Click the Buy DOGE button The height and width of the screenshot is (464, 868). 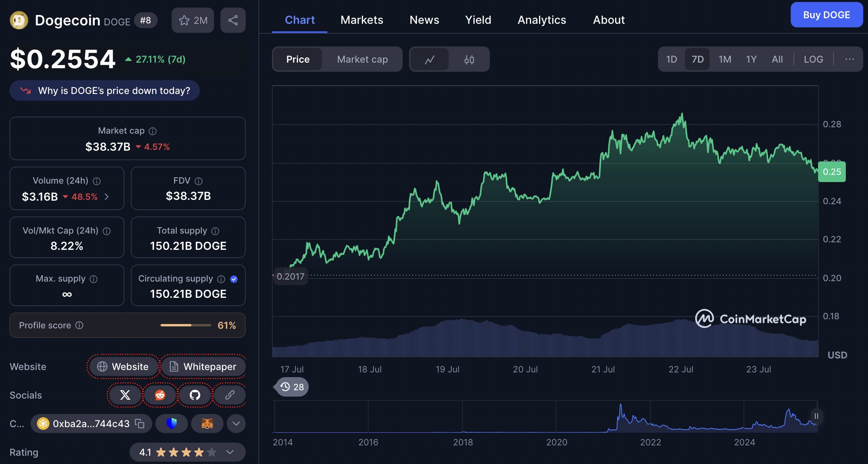[x=826, y=15]
